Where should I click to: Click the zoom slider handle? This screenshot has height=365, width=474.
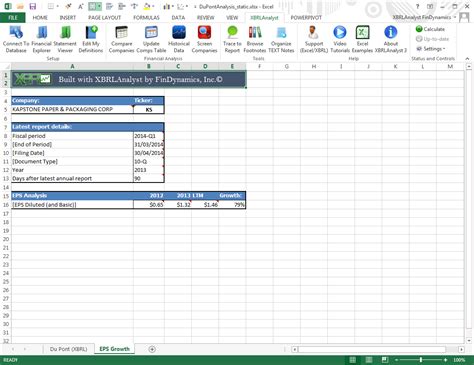coord(421,360)
